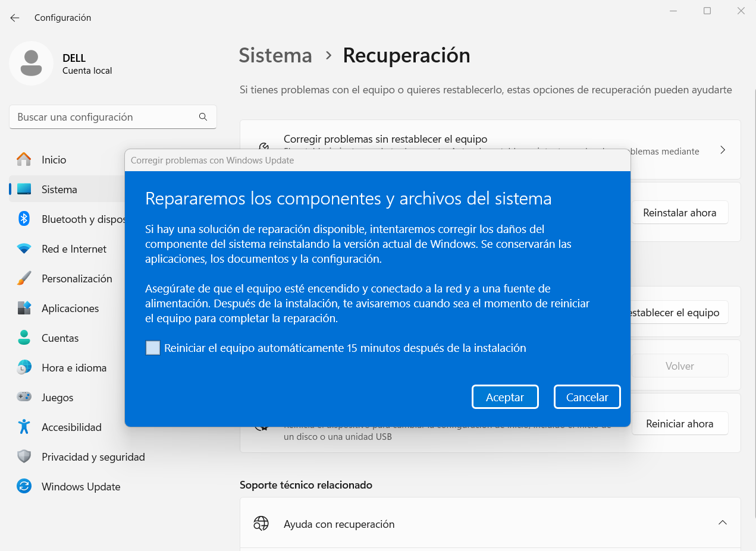This screenshot has width=756, height=551.
Task: Click the Cuentas person icon
Action: pos(24,338)
